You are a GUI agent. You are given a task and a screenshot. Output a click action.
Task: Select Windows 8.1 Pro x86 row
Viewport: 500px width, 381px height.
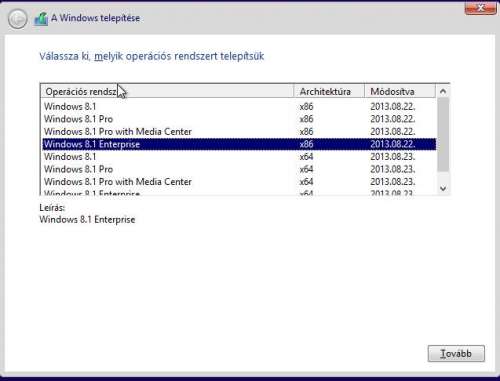[x=239, y=119]
